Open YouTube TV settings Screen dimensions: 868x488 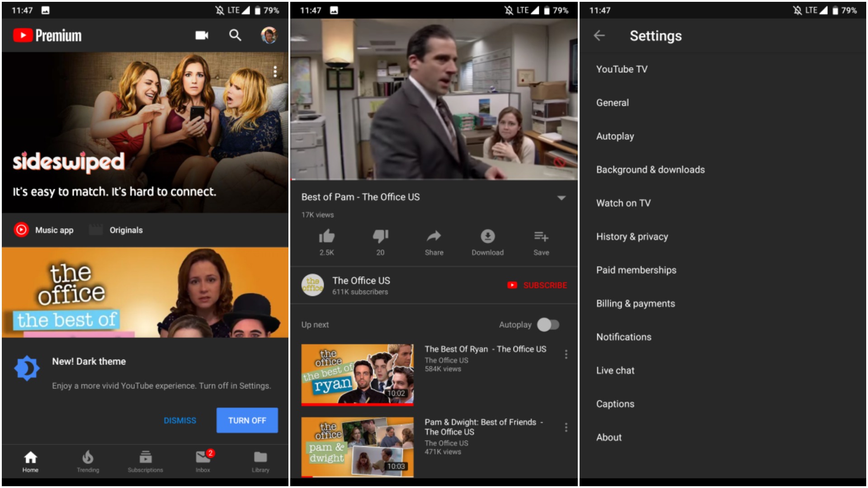pyautogui.click(x=723, y=69)
